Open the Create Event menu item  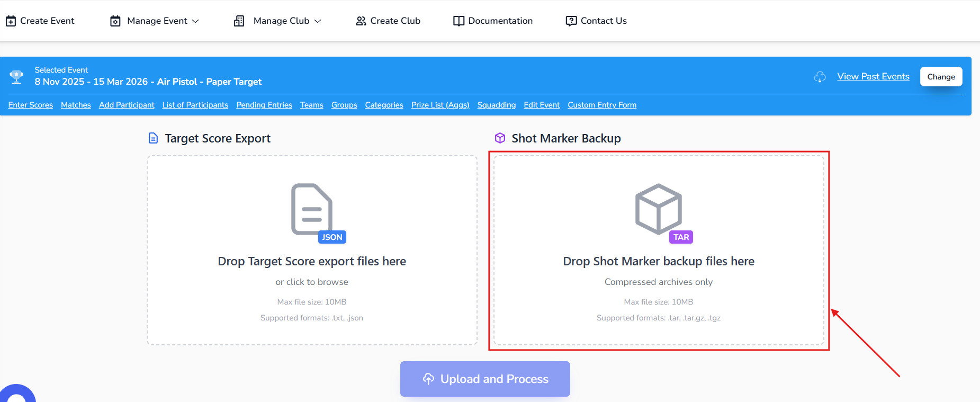40,21
